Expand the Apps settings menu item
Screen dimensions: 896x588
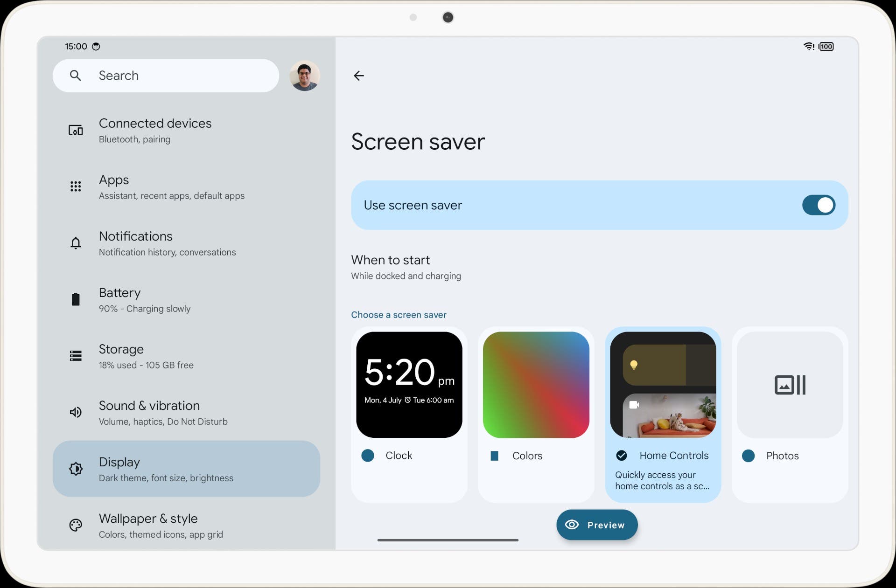[x=186, y=187]
